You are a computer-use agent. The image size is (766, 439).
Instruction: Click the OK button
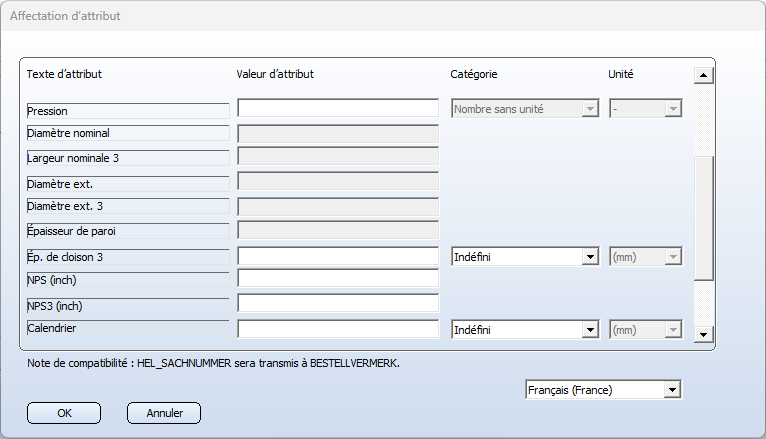tap(64, 412)
